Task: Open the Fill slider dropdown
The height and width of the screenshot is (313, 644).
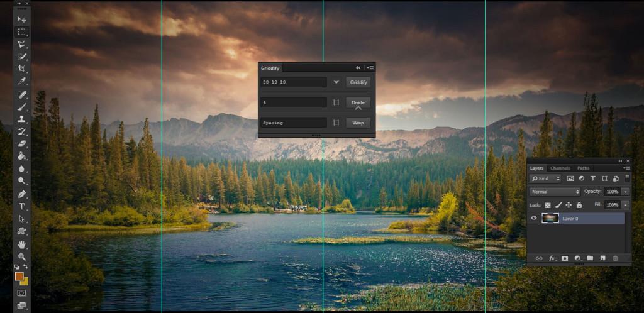Action: (626, 205)
